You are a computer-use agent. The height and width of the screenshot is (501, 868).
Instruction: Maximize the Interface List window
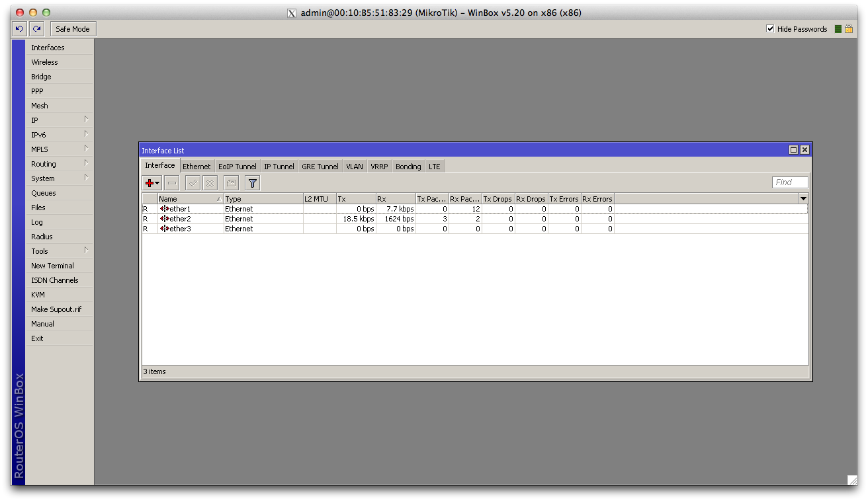(793, 150)
